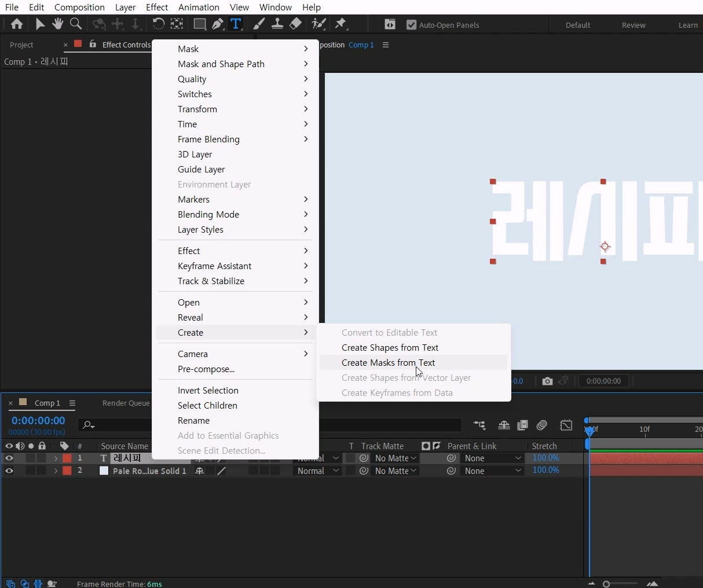Click the composition mini-flowchart icon

pos(480,425)
